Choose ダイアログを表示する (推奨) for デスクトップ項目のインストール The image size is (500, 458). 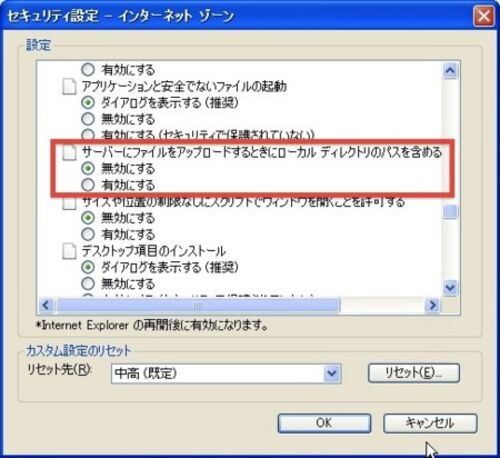tap(88, 267)
